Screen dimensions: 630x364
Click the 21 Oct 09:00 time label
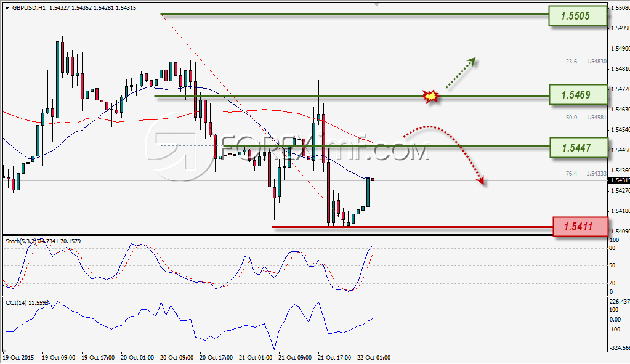(294, 358)
